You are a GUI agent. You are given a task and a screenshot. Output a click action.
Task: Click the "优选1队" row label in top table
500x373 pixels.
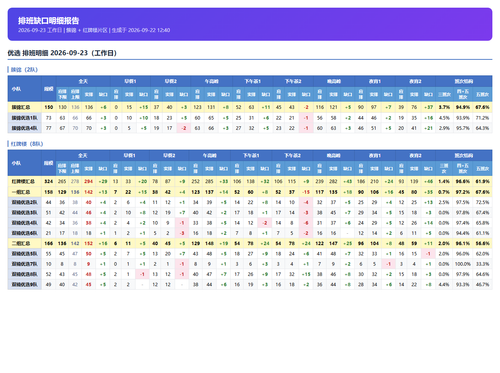25,118
